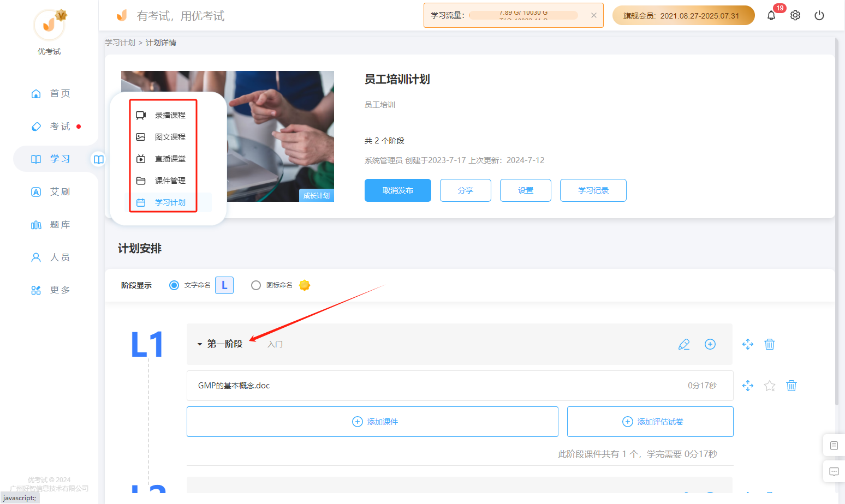Select the 文字命名 radio button
Viewport: 845px width, 504px height.
(174, 285)
